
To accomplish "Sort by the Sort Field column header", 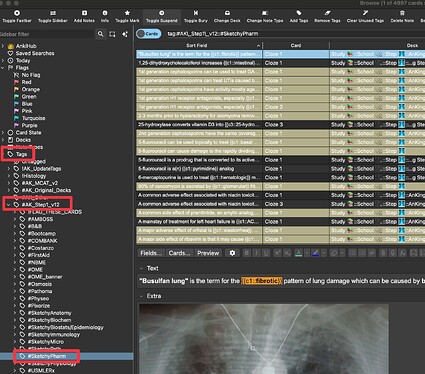I will coord(199,45).
